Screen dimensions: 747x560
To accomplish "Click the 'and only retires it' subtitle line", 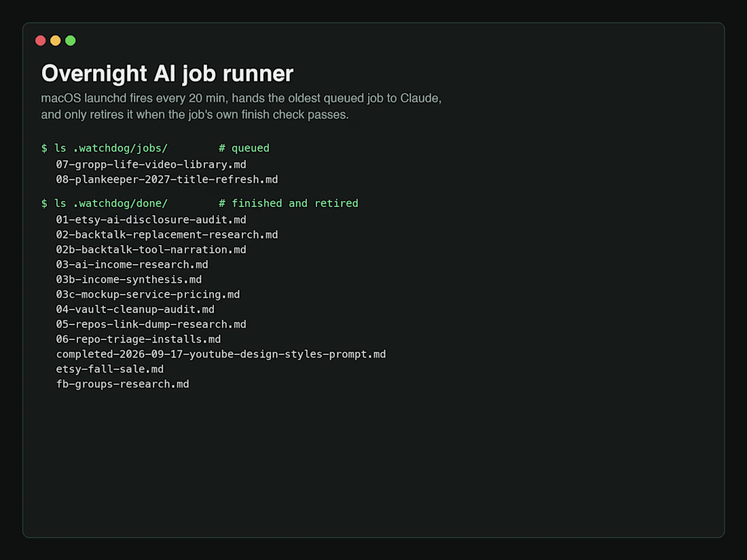I will [x=195, y=115].
